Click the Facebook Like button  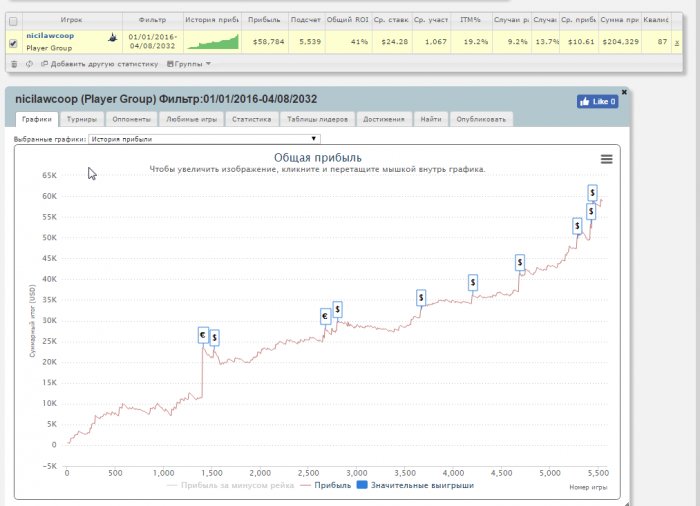(597, 101)
